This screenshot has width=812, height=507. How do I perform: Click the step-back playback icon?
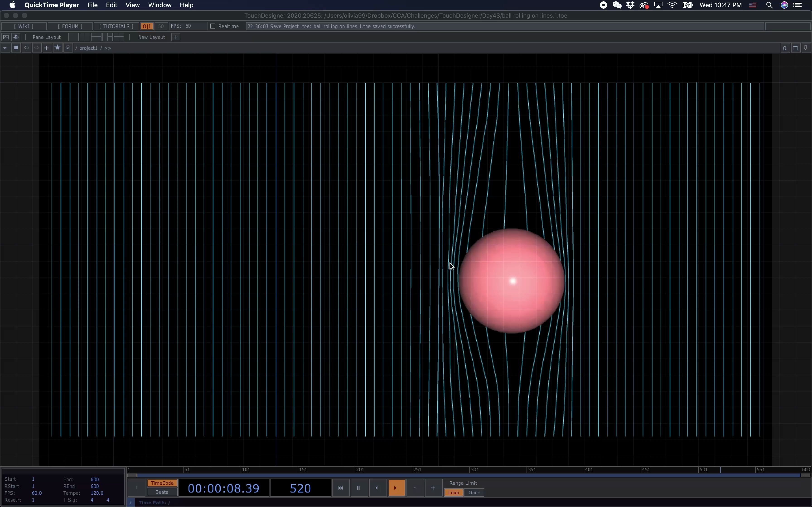[x=377, y=488]
